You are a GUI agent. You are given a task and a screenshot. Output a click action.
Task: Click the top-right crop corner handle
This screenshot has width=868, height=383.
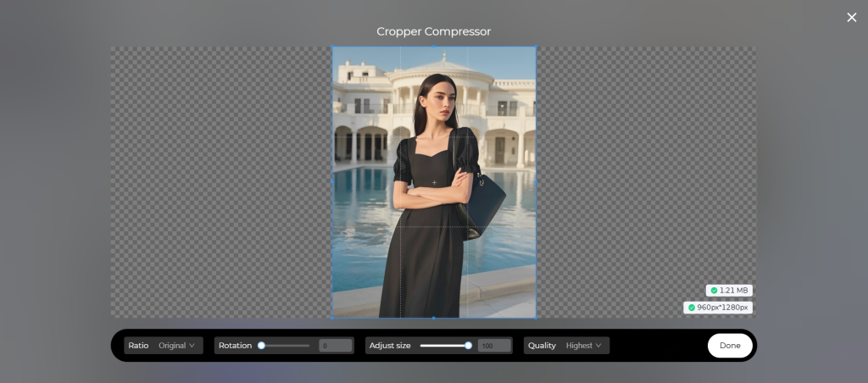[x=536, y=47]
